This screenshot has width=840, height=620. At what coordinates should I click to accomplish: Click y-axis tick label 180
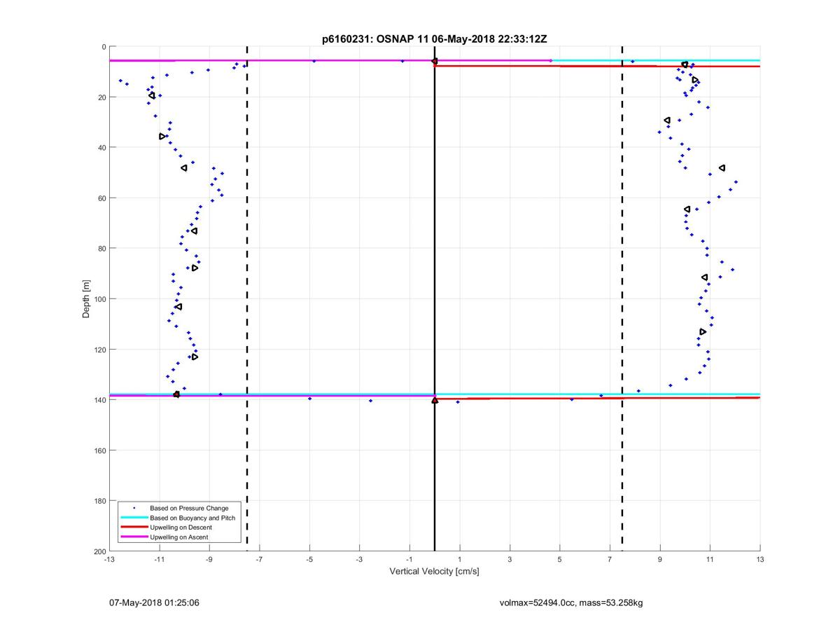coord(100,501)
